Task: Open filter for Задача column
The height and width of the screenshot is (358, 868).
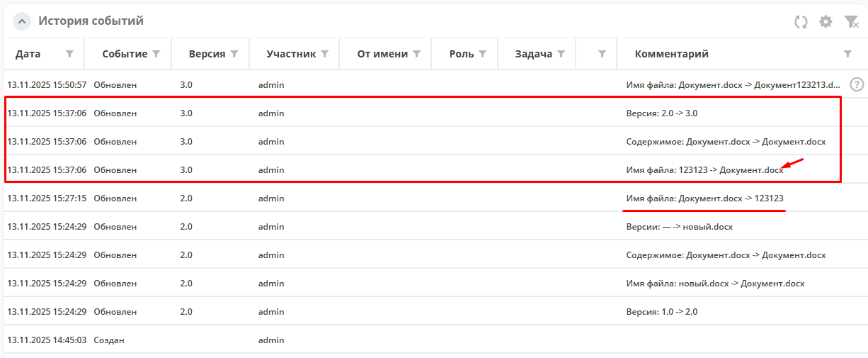Action: click(561, 54)
